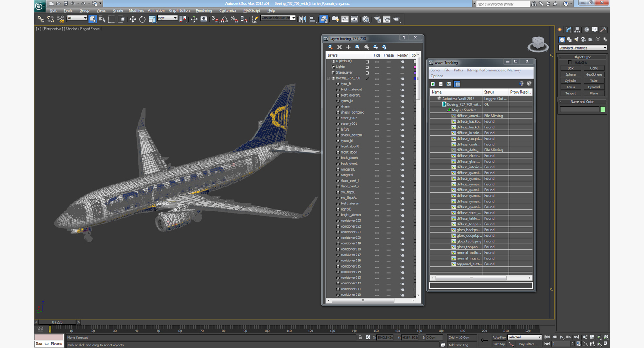Delete highlighted layer in Layer dialog

pos(339,47)
